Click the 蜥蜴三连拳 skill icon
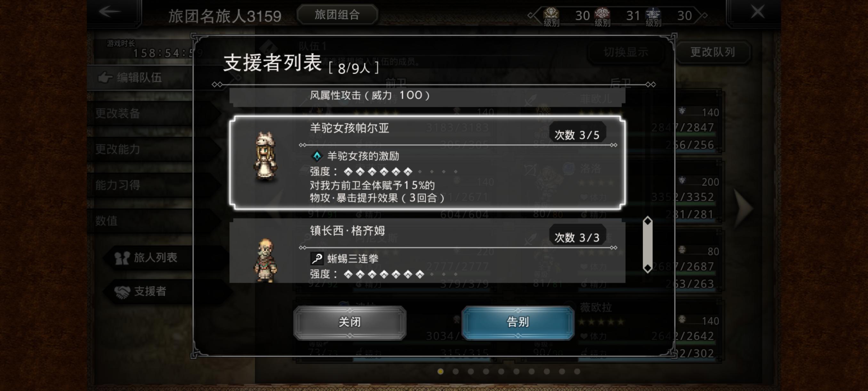The height and width of the screenshot is (391, 868). [x=317, y=259]
